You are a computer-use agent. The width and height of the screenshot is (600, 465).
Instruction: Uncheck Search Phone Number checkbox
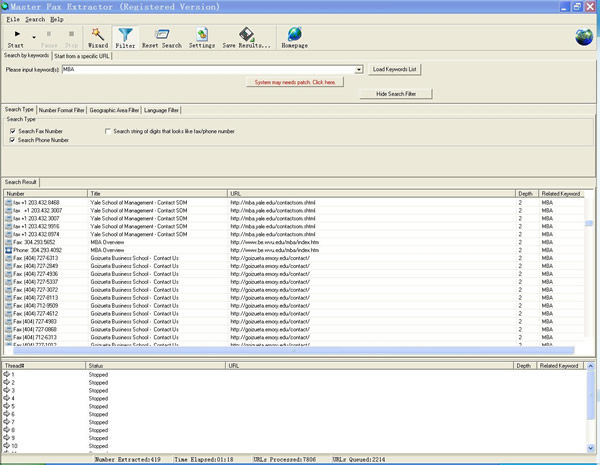click(12, 140)
